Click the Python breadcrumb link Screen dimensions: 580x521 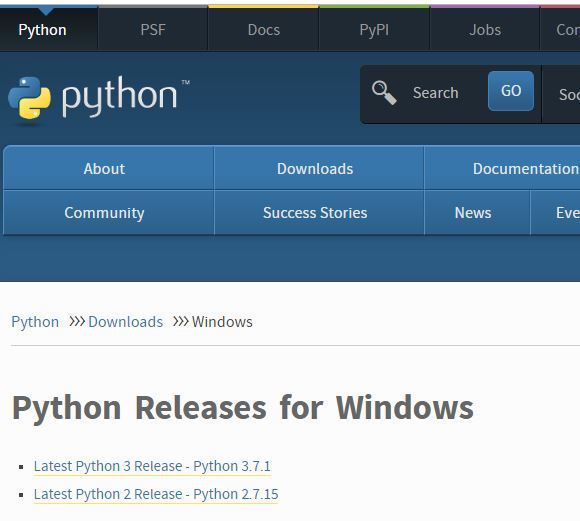pos(35,322)
